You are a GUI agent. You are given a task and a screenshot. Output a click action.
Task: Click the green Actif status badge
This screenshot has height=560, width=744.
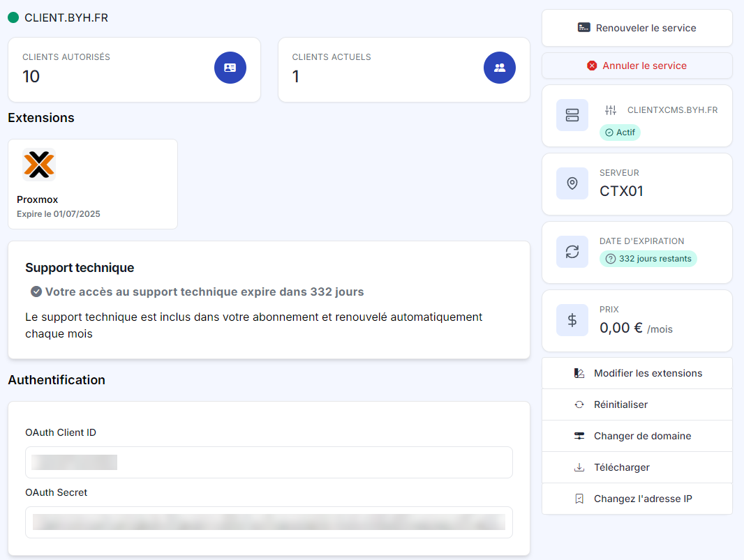tap(620, 132)
